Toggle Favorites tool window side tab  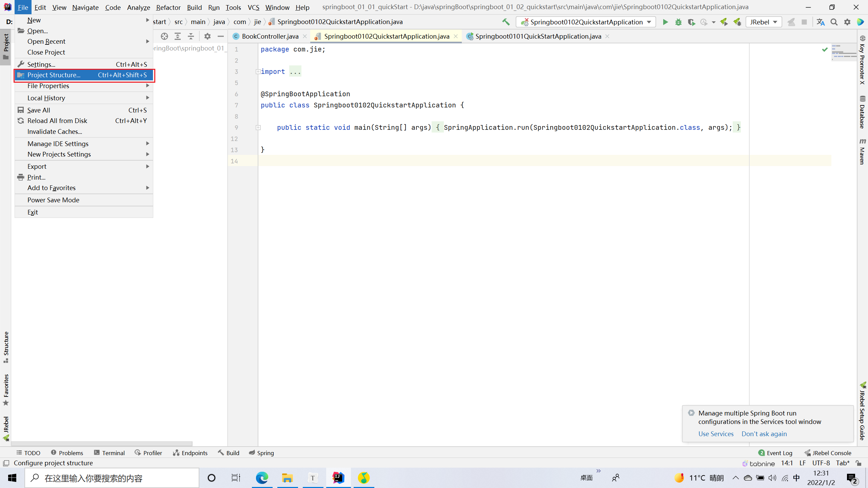coord(6,390)
